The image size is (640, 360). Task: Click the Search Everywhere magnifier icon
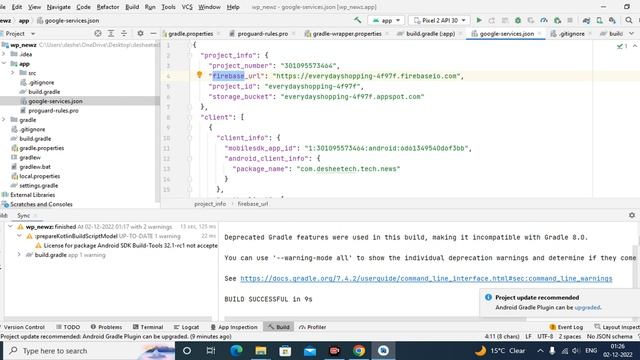[x=629, y=20]
